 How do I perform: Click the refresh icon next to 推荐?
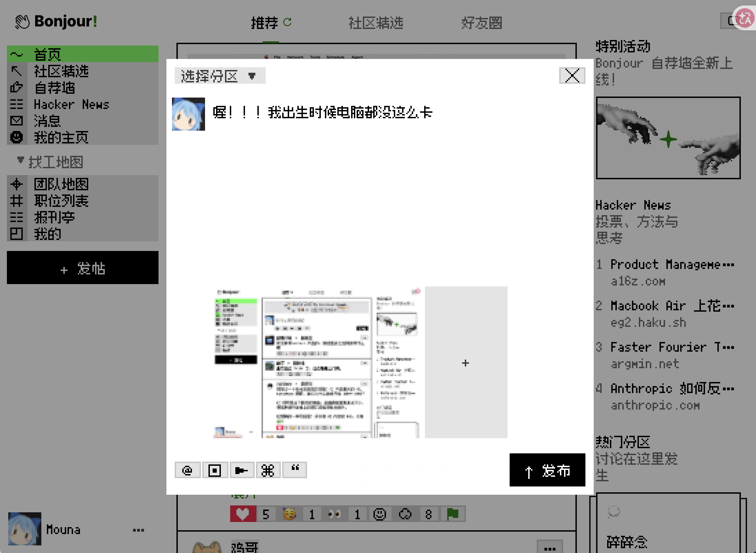tap(287, 22)
